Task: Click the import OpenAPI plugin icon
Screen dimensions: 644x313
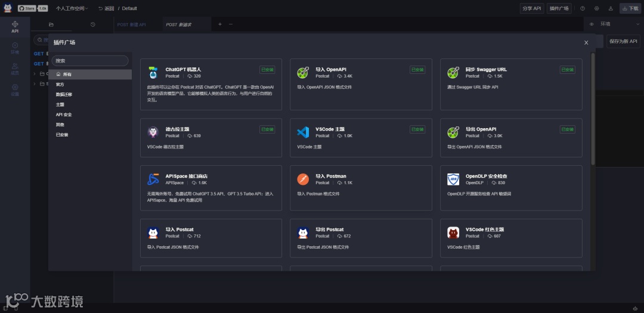Action: pos(303,73)
